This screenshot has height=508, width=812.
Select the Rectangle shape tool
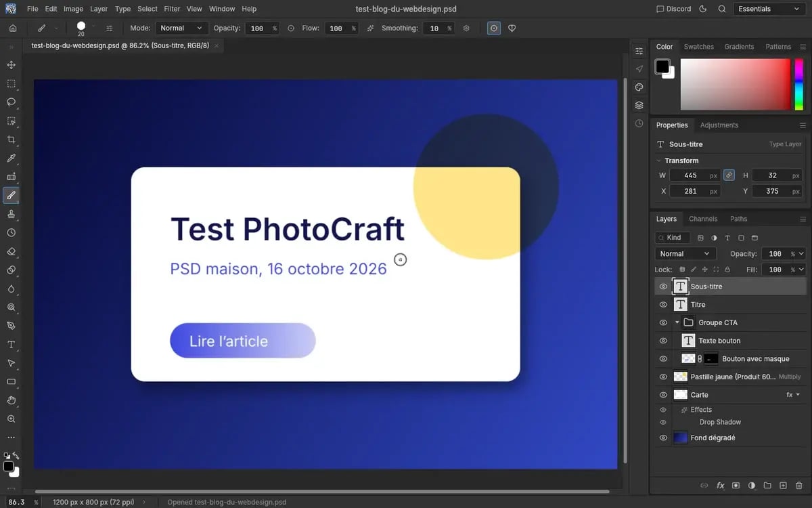tap(11, 381)
